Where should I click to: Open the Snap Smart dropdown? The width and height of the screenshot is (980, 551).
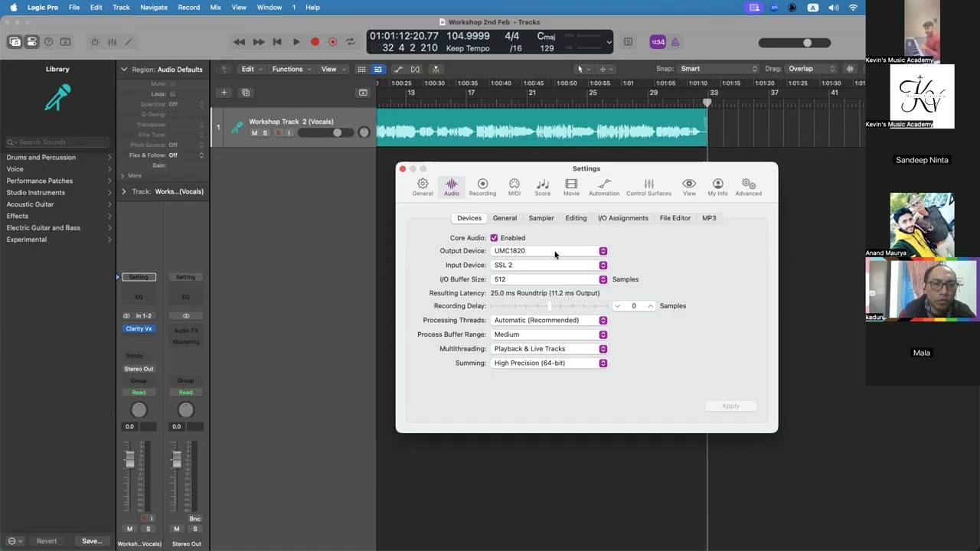[x=718, y=69]
